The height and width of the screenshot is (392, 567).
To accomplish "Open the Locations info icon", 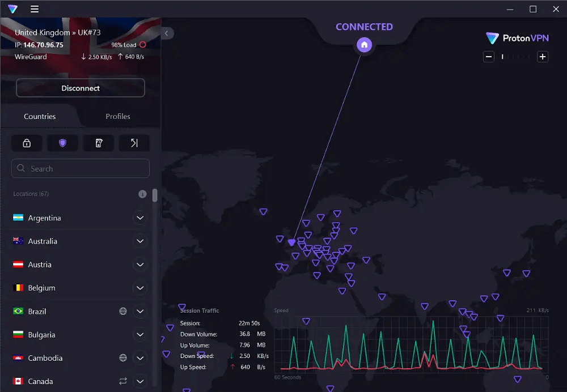I will 142,194.
